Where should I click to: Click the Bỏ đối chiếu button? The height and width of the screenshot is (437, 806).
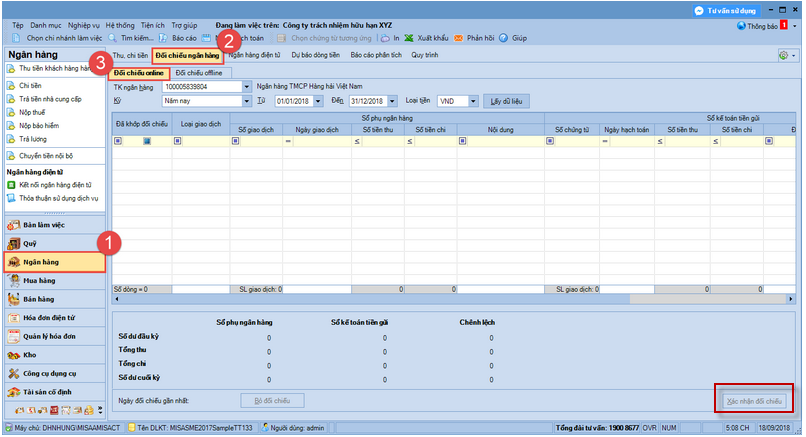[x=272, y=400]
